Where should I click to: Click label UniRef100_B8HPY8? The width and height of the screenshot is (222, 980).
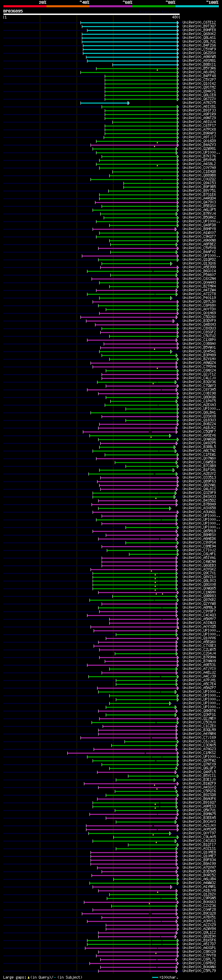click(x=199, y=229)
